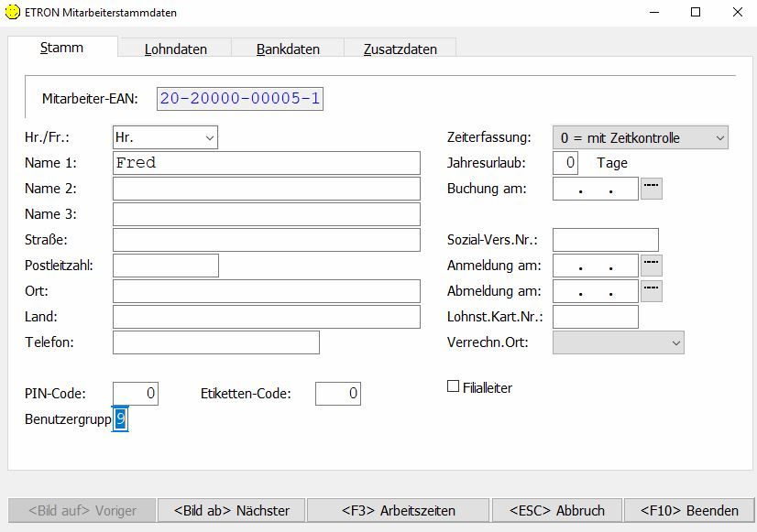This screenshot has width=757, height=532.
Task: Focus the Postleitzahl input field
Action: click(x=166, y=266)
